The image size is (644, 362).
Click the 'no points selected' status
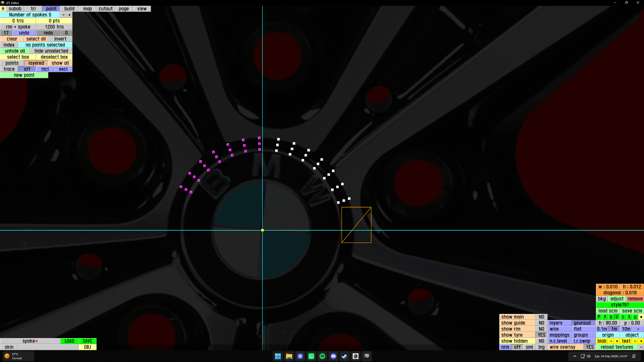click(45, 45)
